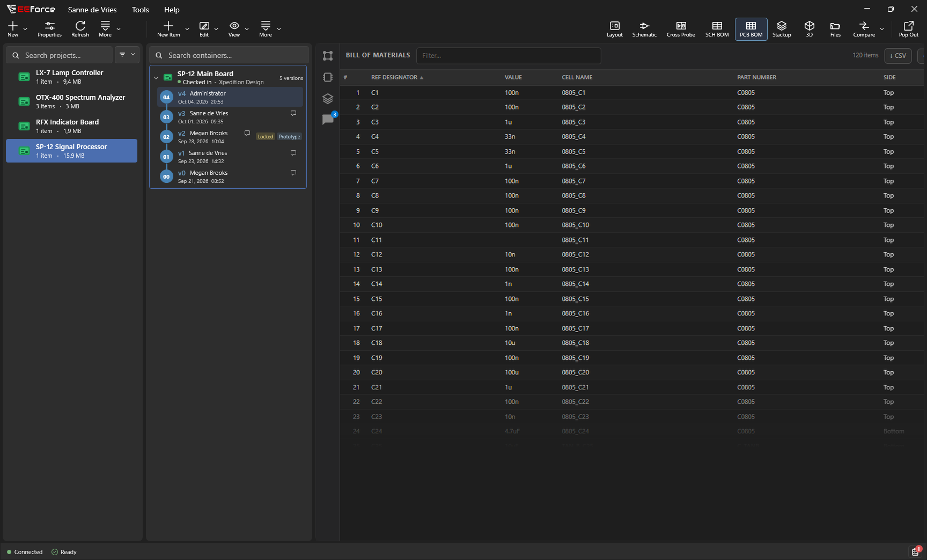Image resolution: width=927 pixels, height=560 pixels.
Task: Click the Compare versions tool
Action: tap(864, 29)
